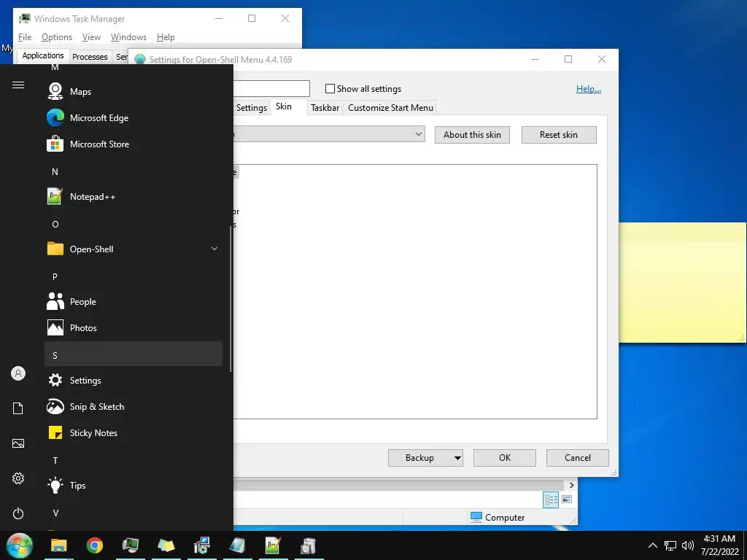Click the Computer status bar entry
The height and width of the screenshot is (560, 747).
[x=498, y=517]
